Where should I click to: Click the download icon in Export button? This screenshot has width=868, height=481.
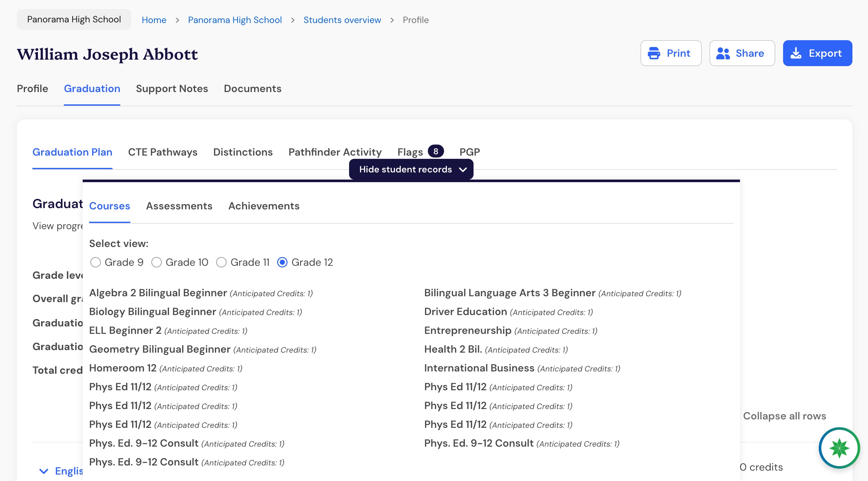(x=796, y=53)
